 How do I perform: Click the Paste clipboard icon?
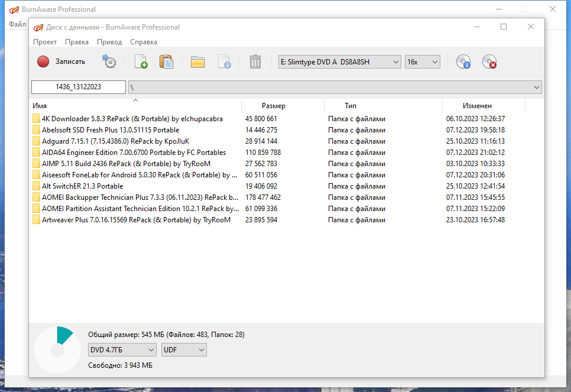click(167, 61)
